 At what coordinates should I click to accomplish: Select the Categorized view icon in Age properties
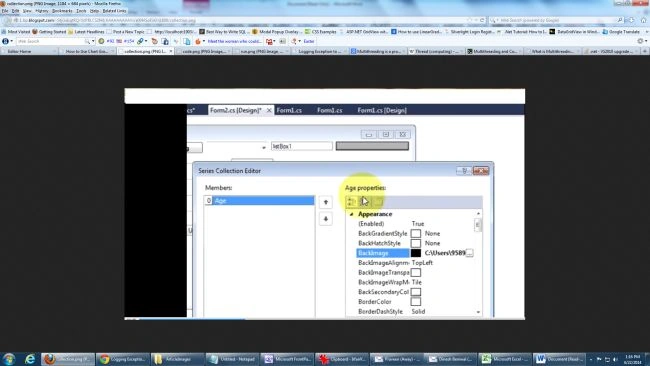pyautogui.click(x=352, y=202)
